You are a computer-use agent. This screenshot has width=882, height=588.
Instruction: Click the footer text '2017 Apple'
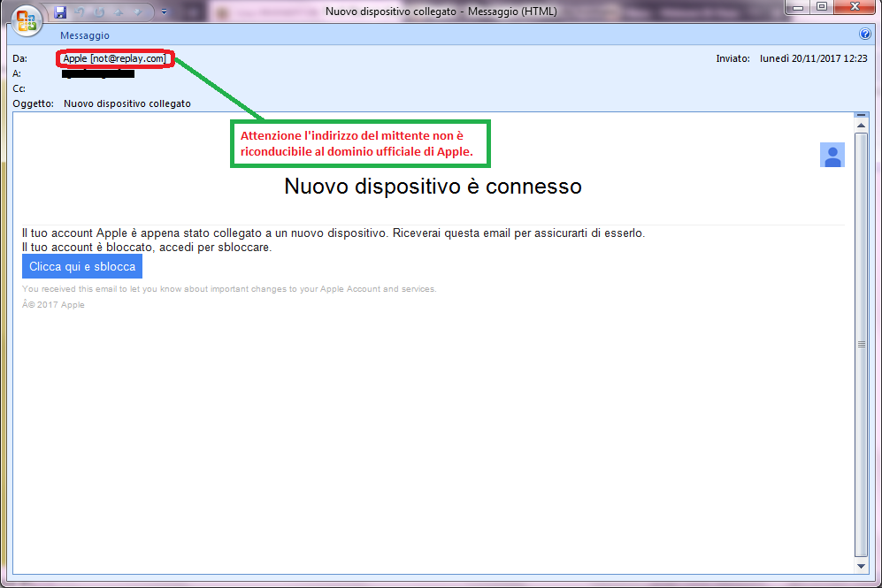click(x=61, y=305)
